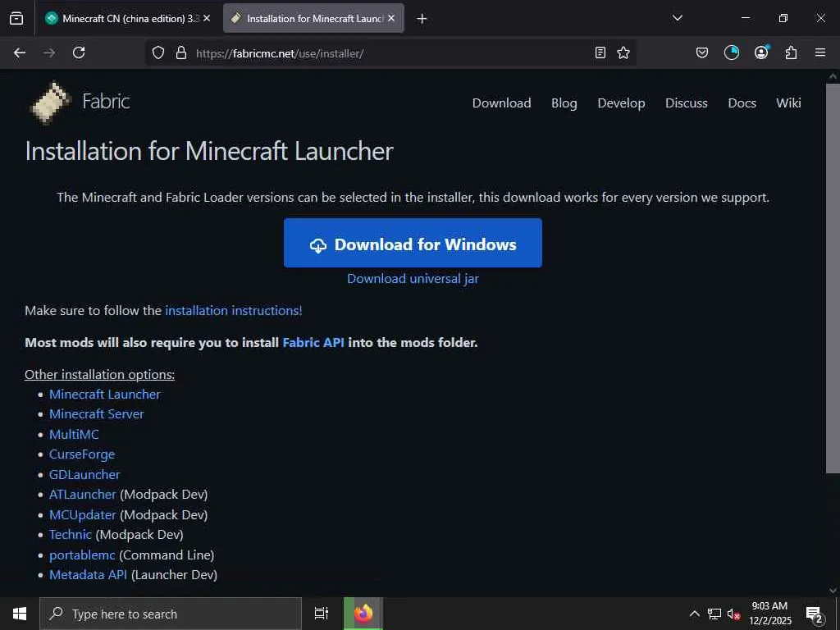Screen dimensions: 840x630
Task: Click the Firefox taskbar icon
Action: click(x=363, y=614)
